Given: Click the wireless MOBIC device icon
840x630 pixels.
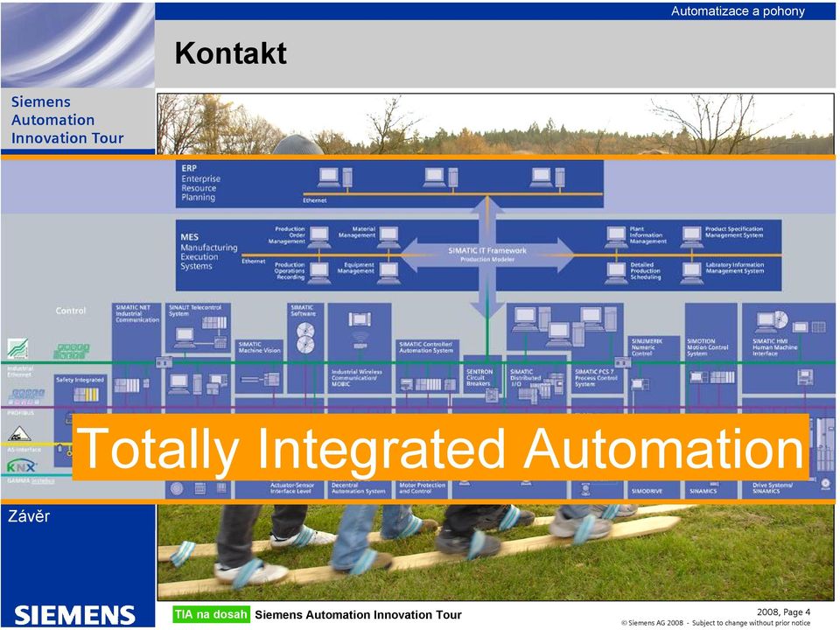Looking at the screenshot, I should point(360,320).
